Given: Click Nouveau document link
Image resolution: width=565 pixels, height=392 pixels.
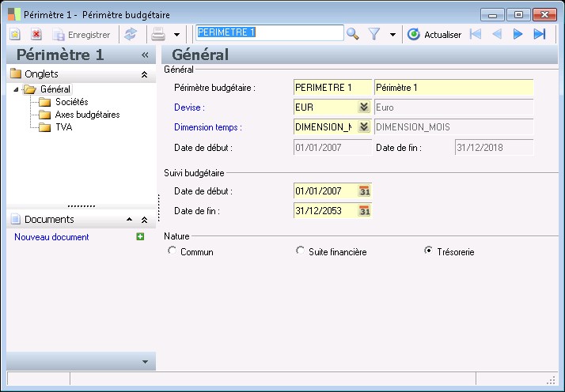Looking at the screenshot, I should tap(51, 237).
